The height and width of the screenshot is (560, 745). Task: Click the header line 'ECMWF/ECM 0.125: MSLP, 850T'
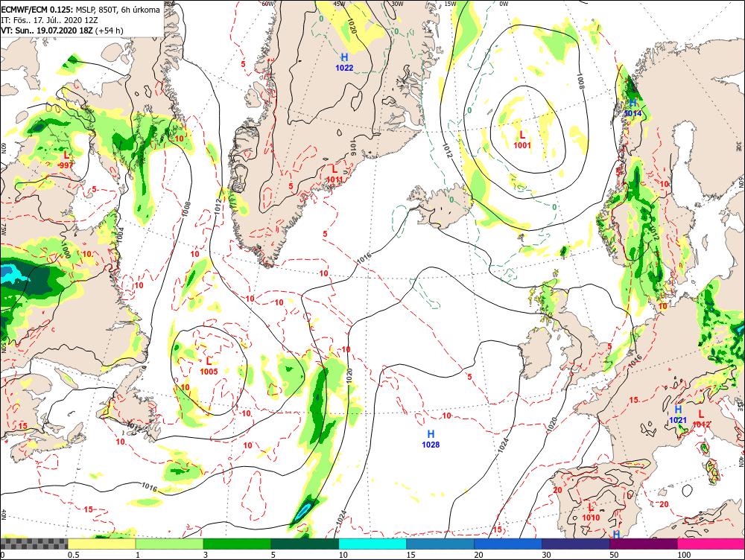coord(80,10)
